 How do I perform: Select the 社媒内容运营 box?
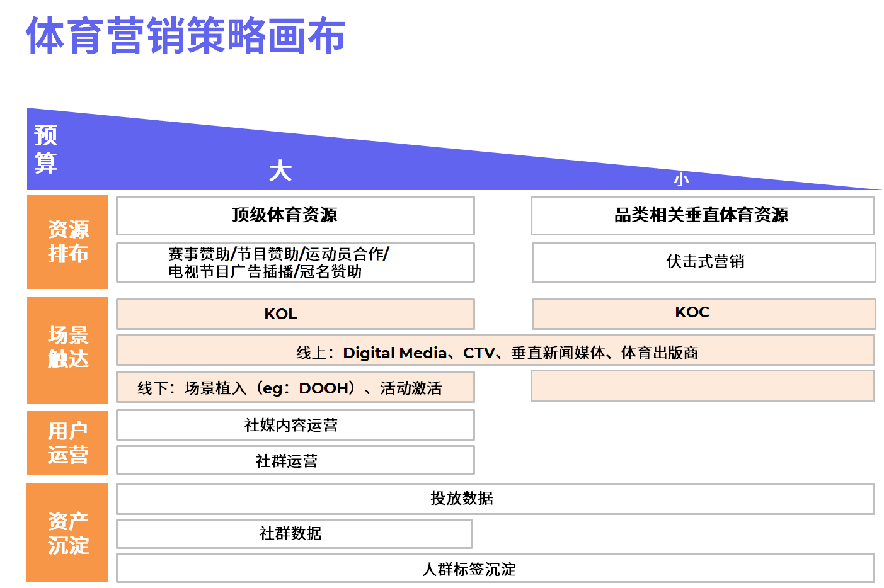(295, 425)
